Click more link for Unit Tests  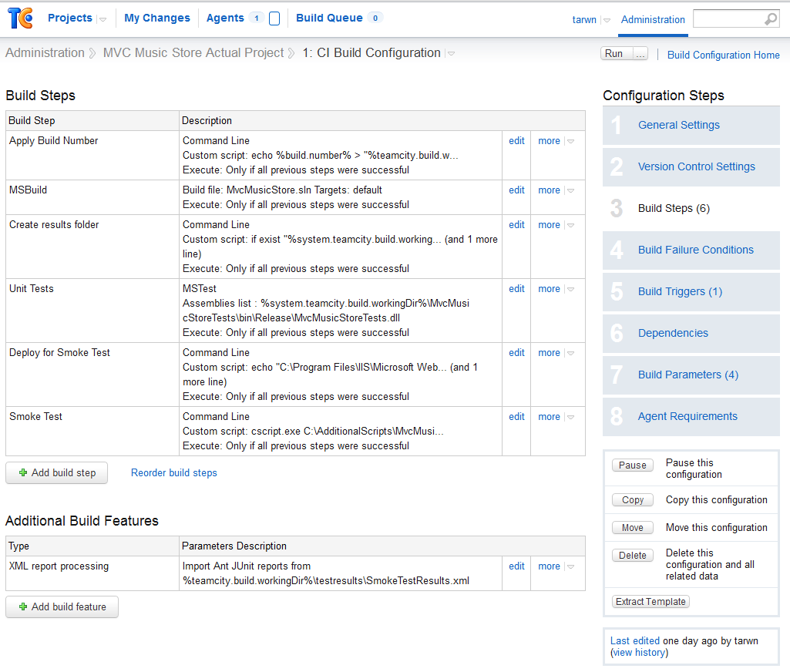(550, 289)
